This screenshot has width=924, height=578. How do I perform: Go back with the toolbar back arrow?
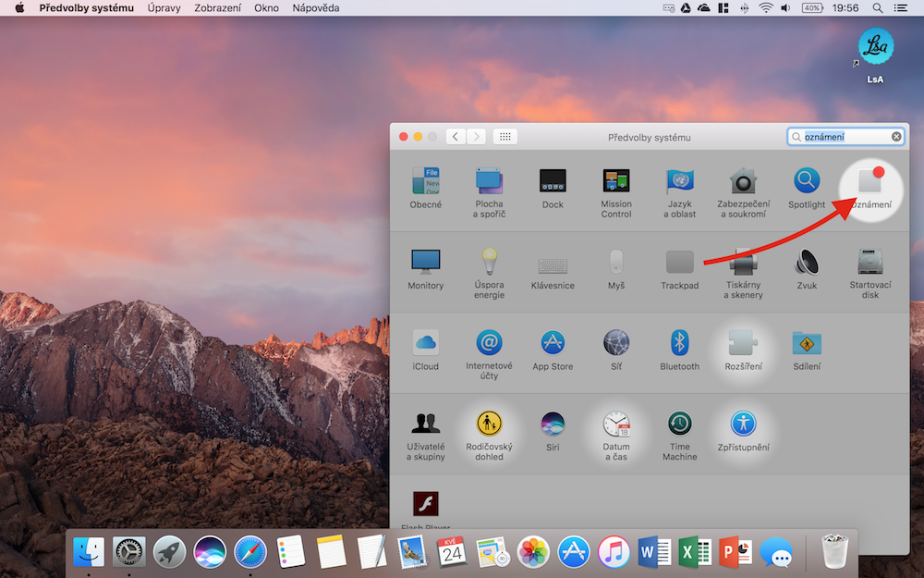(x=456, y=137)
